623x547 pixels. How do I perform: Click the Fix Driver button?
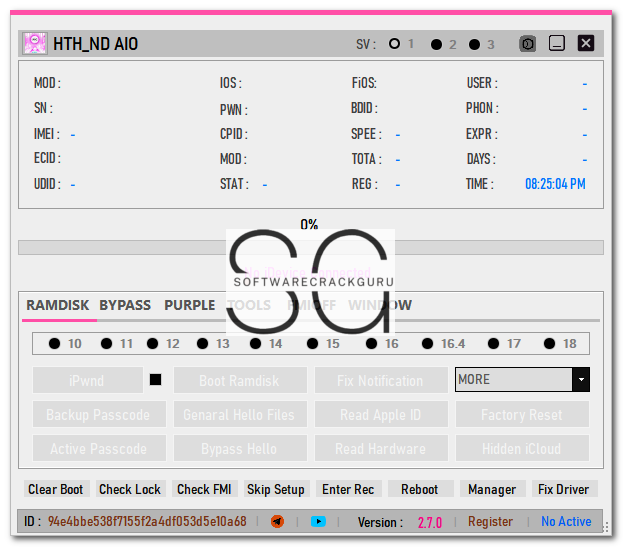[x=565, y=489]
